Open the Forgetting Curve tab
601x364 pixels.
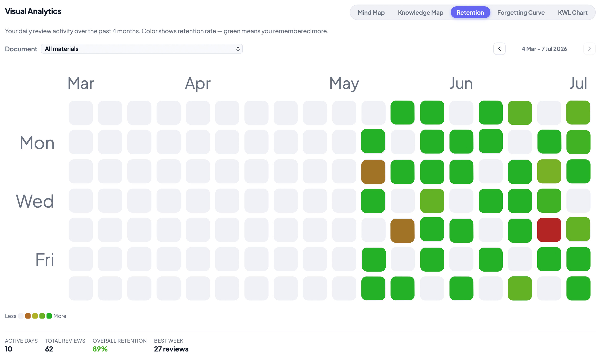click(521, 12)
